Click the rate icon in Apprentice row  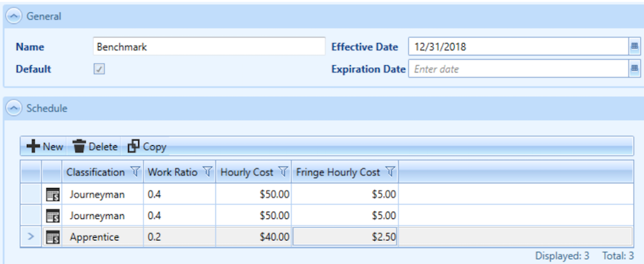click(52, 237)
